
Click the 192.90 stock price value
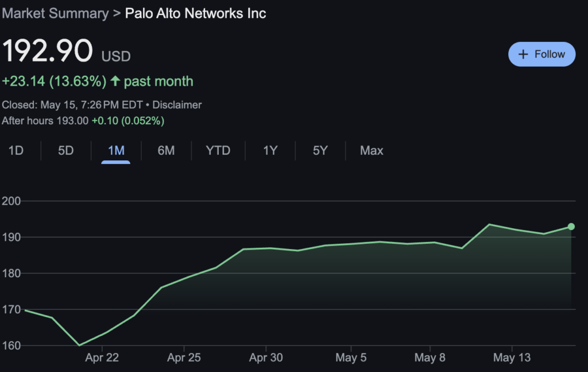point(47,51)
